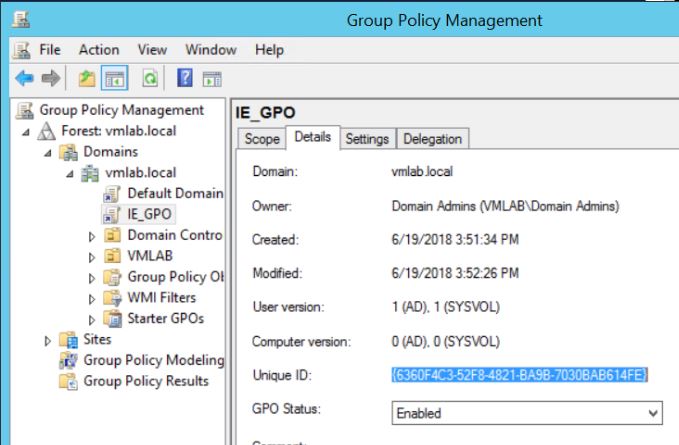The height and width of the screenshot is (445, 679).
Task: Open Help via the question mark icon
Action: (x=185, y=77)
